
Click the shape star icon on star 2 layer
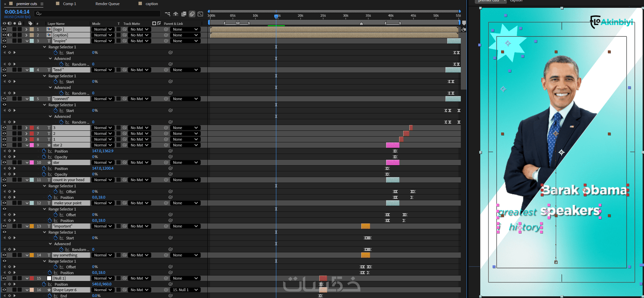49,145
